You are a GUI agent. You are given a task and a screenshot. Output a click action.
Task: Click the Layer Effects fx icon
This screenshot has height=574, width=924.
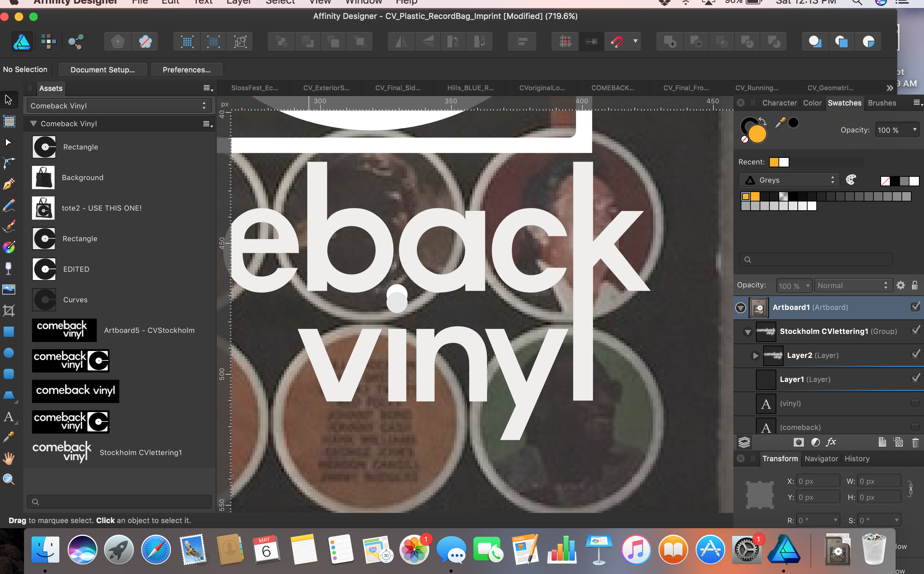click(831, 442)
